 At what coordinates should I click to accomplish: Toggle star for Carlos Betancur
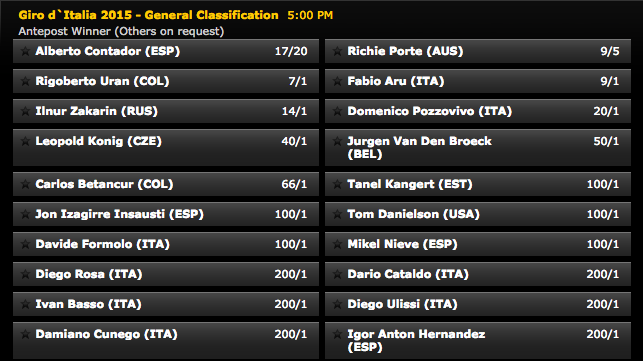pos(25,184)
